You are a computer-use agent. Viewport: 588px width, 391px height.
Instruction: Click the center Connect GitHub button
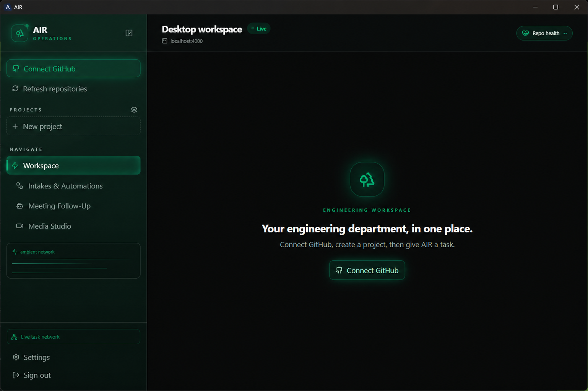[x=367, y=270]
